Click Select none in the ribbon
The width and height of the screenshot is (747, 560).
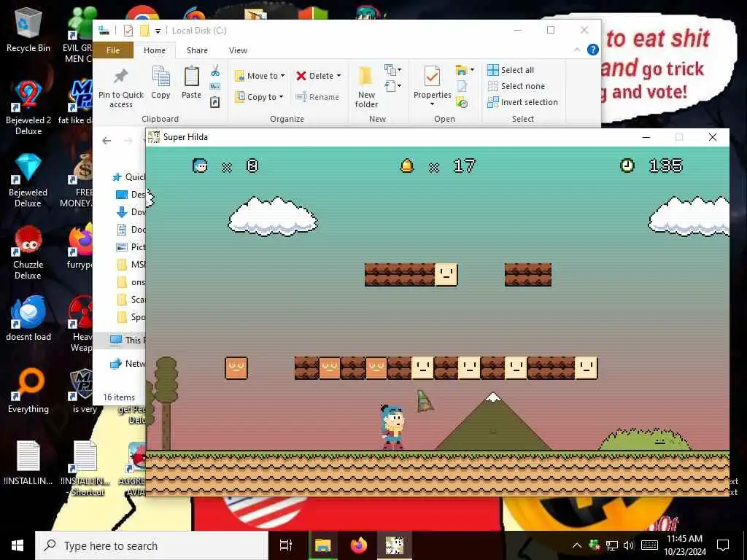click(x=516, y=86)
